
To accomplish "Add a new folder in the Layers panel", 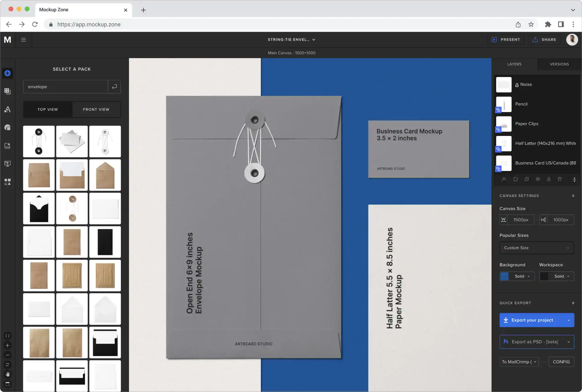I will click(x=516, y=179).
